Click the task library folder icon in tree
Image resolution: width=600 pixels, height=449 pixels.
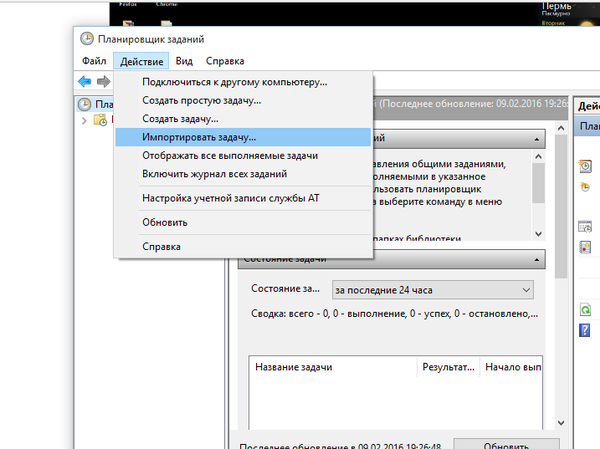tap(100, 120)
